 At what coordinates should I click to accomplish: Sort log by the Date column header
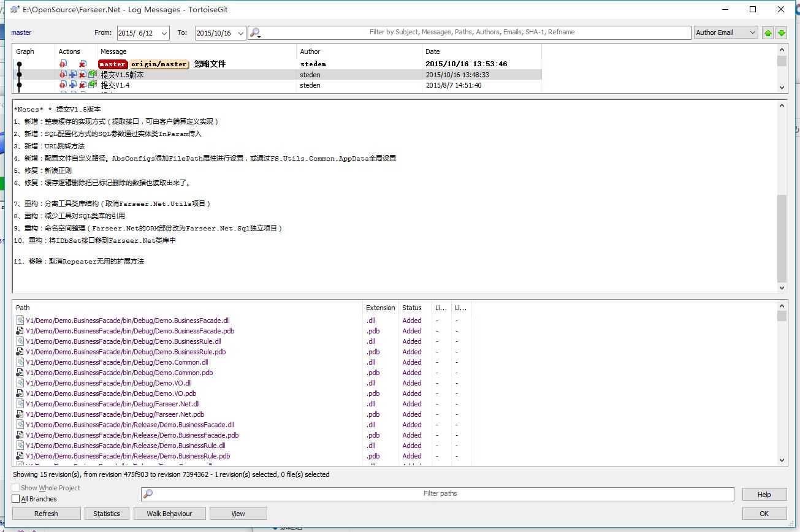(482, 51)
